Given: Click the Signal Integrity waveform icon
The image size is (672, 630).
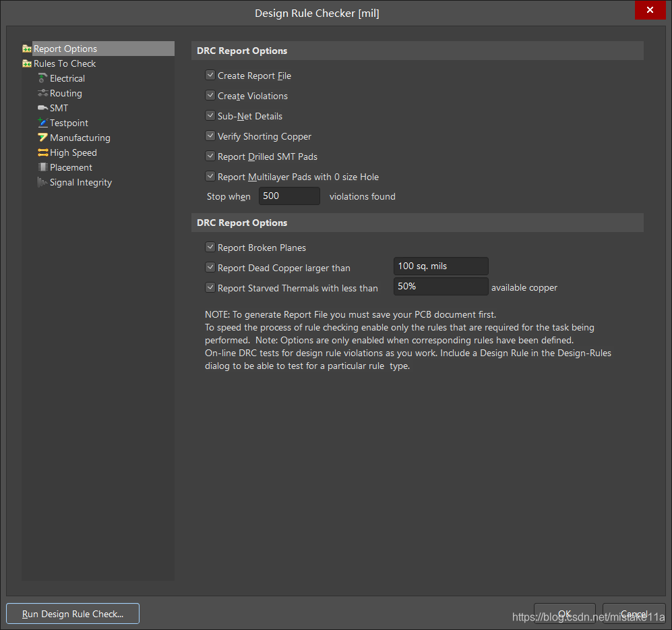Looking at the screenshot, I should (43, 182).
